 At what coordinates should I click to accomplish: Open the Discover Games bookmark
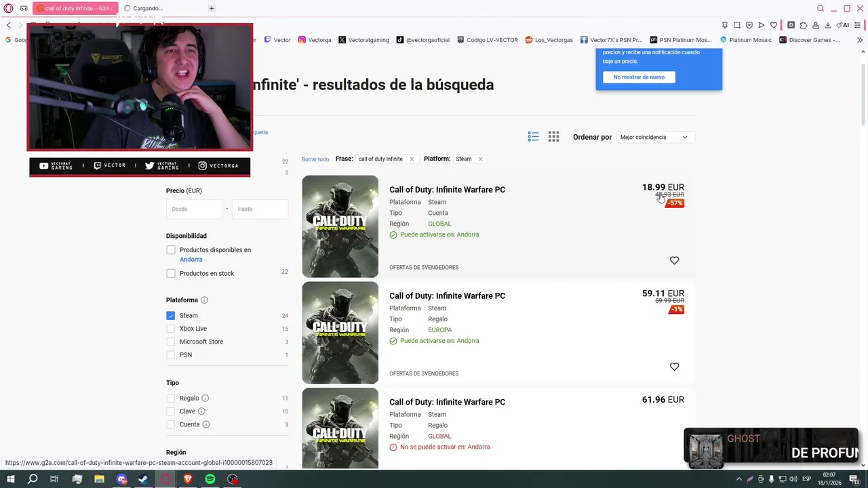coord(810,40)
